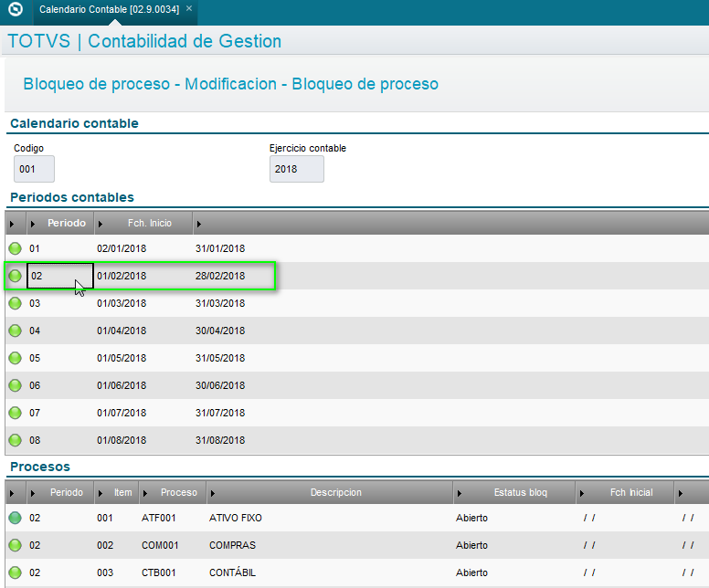709x588 pixels.
Task: Click green status icon of period 03
Action: click(15, 303)
